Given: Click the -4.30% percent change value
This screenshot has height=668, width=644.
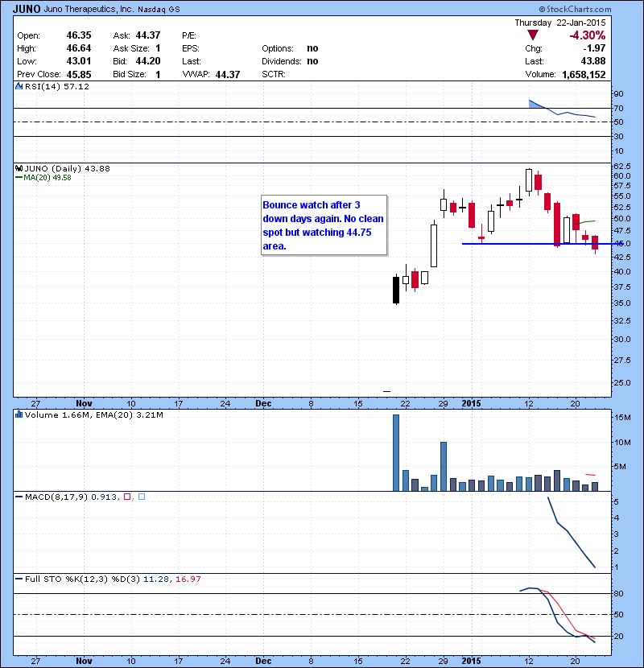Looking at the screenshot, I should (x=588, y=35).
